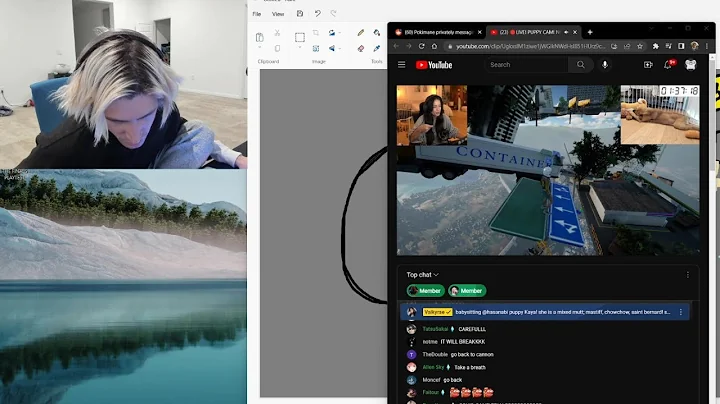Viewport: 720px width, 404px height.
Task: Click Moncef's 'go back' chat message
Action: tap(453, 380)
